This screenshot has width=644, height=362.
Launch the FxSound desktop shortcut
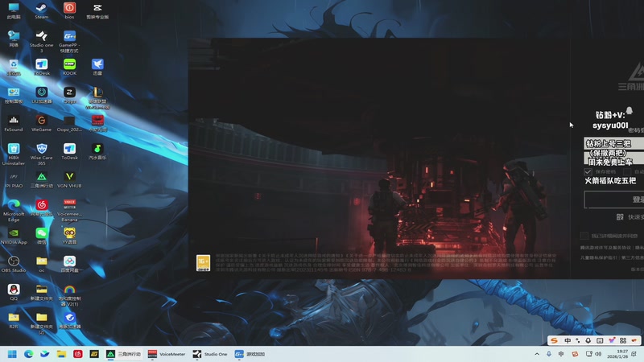(14, 123)
